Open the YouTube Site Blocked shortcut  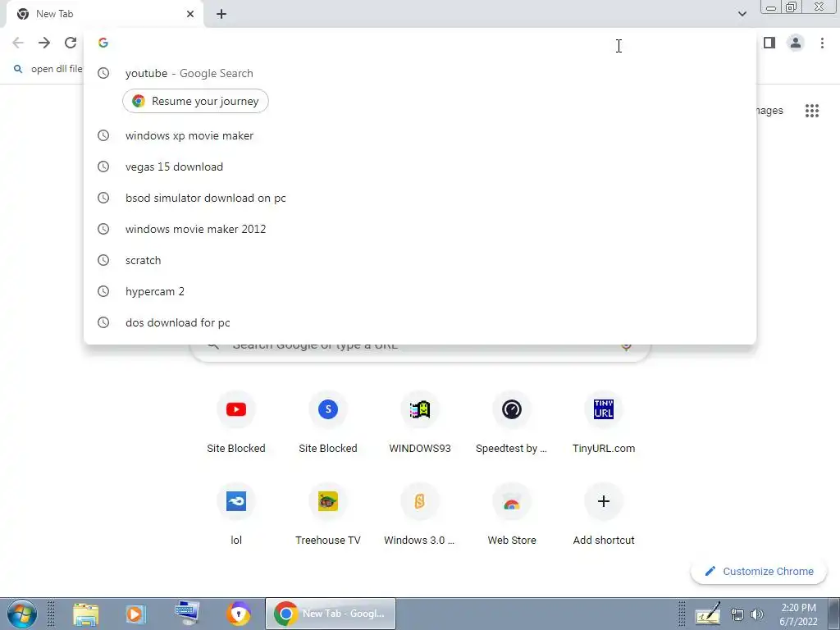click(236, 423)
